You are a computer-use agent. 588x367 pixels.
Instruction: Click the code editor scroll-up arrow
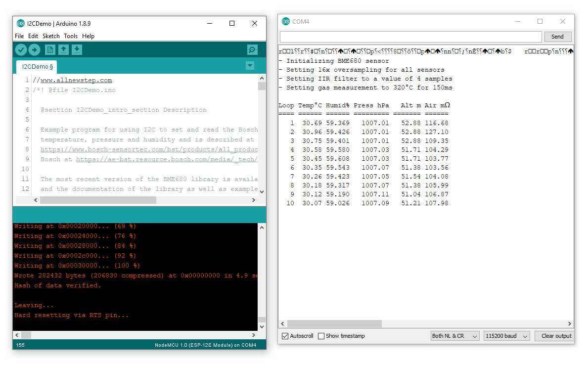[x=262, y=78]
